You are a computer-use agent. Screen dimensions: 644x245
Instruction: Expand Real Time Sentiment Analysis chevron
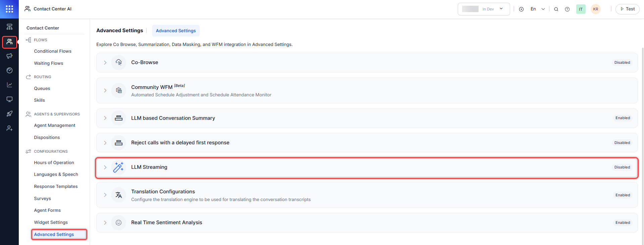[105, 223]
